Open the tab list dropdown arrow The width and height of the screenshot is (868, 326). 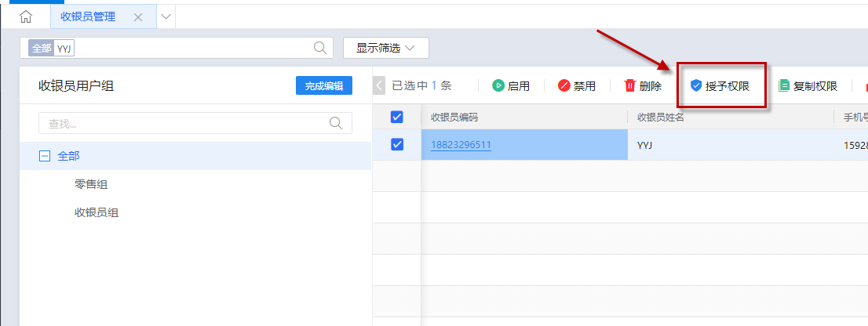(x=166, y=16)
